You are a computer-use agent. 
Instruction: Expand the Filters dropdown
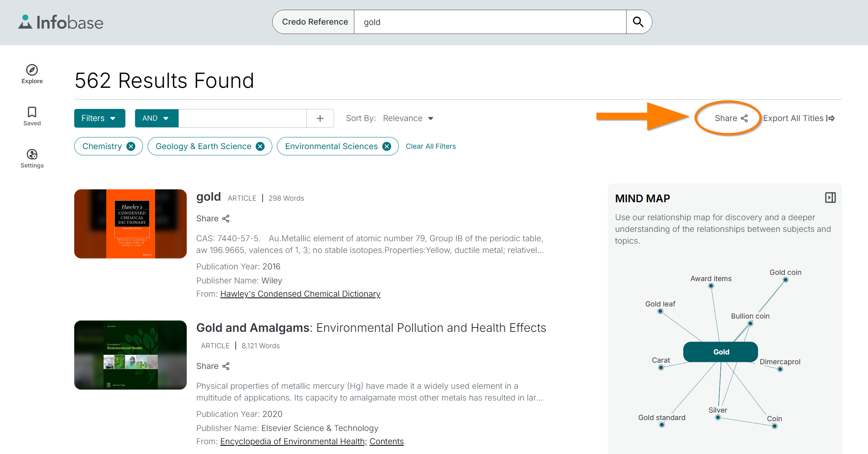pyautogui.click(x=100, y=118)
